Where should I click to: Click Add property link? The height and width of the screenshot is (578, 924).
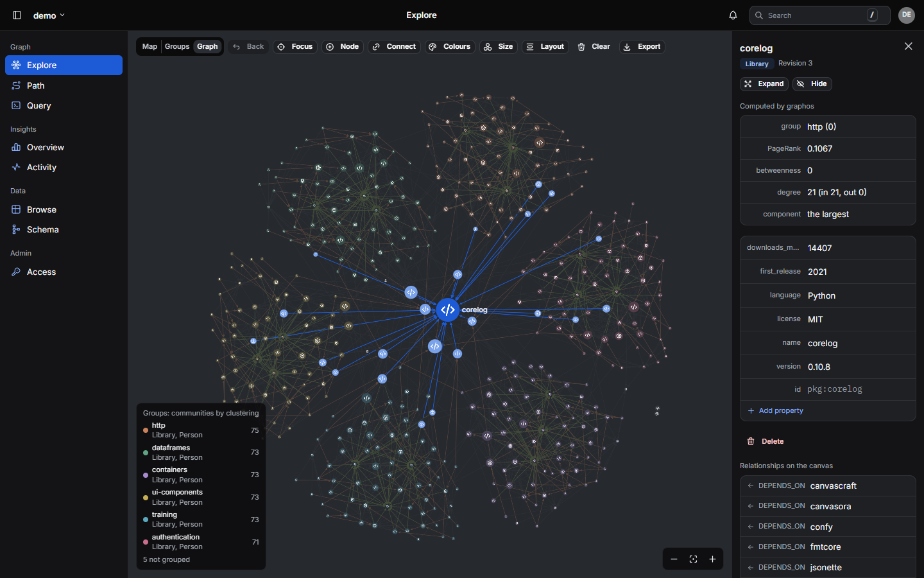coord(776,411)
